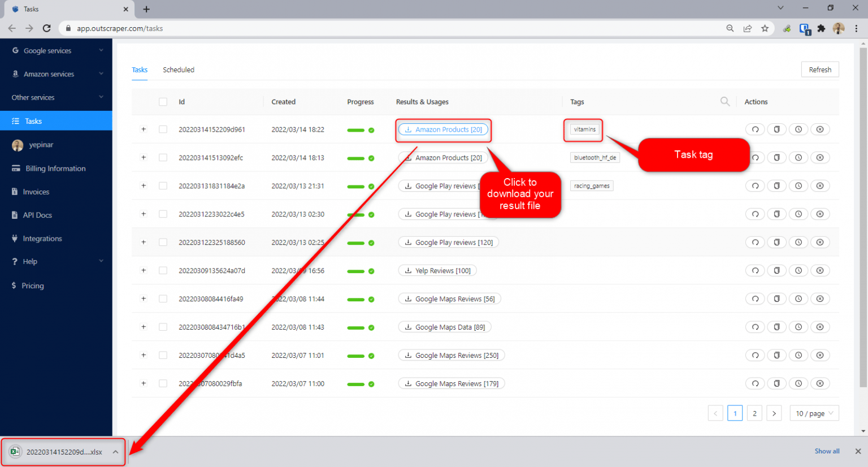Image resolution: width=868 pixels, height=467 pixels.
Task: Check the checkbox on the bluetooth_hf_de task row
Action: pos(163,157)
